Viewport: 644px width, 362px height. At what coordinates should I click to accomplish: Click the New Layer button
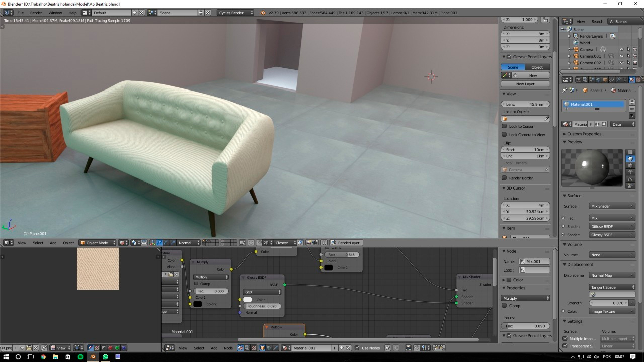pos(525,84)
